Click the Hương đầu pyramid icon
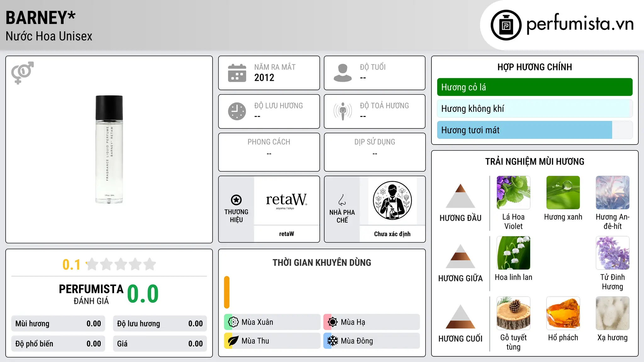644x362 pixels. pos(460,196)
